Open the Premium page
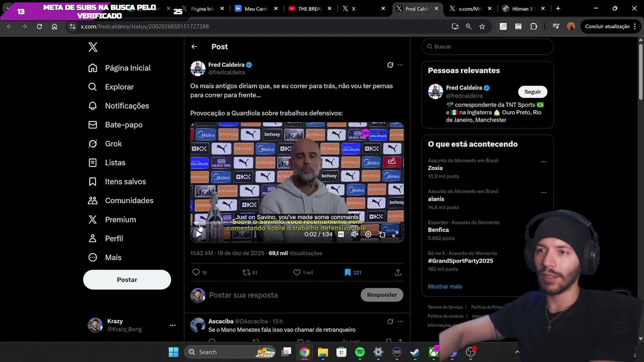 (112, 220)
